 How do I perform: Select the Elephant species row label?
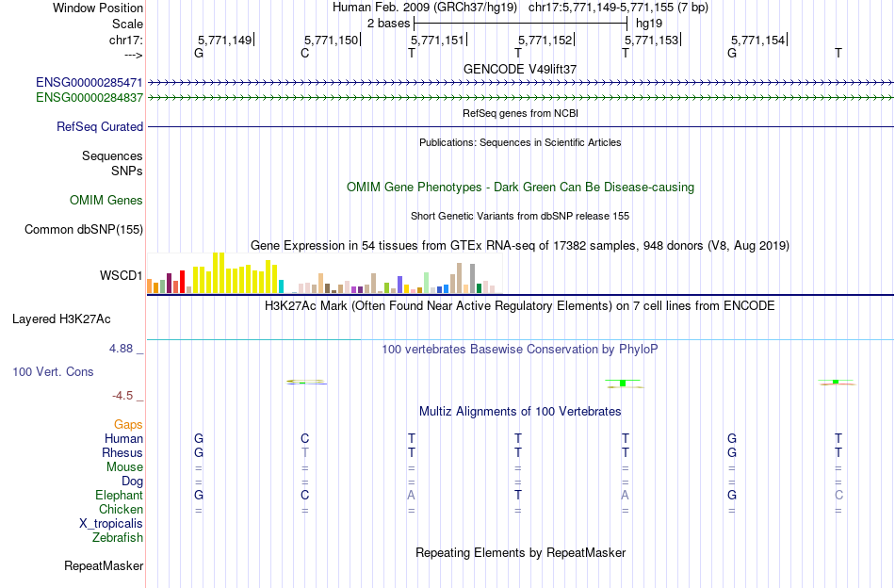120,496
